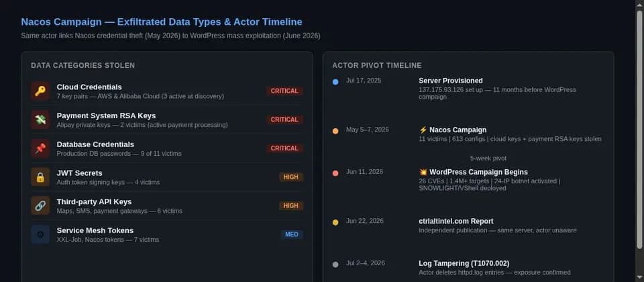Click the explosion icon beside WordPress Campaign Begins

tap(423, 173)
